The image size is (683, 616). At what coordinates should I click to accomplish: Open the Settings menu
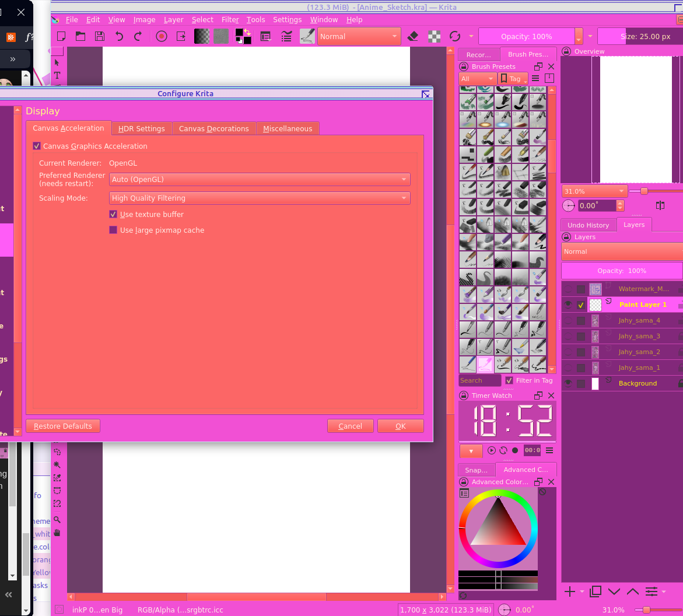click(x=287, y=20)
